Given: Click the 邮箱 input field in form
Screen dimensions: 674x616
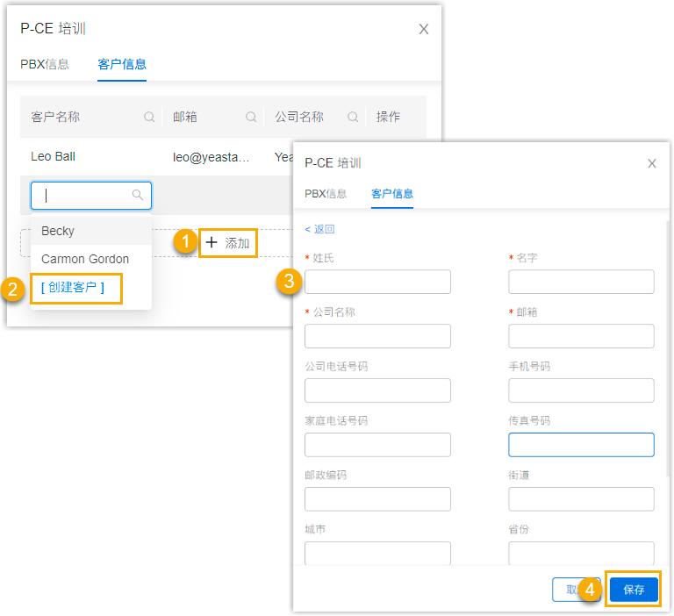Looking at the screenshot, I should [581, 336].
